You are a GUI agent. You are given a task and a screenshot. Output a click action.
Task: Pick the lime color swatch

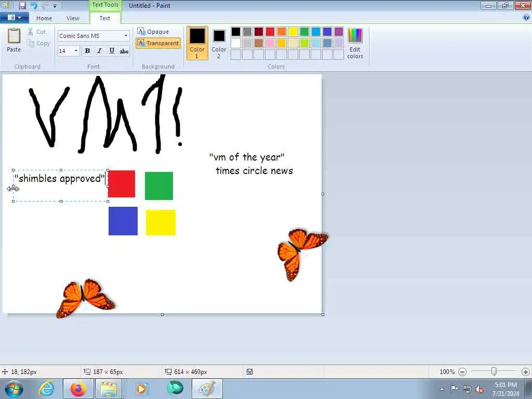pyautogui.click(x=304, y=43)
